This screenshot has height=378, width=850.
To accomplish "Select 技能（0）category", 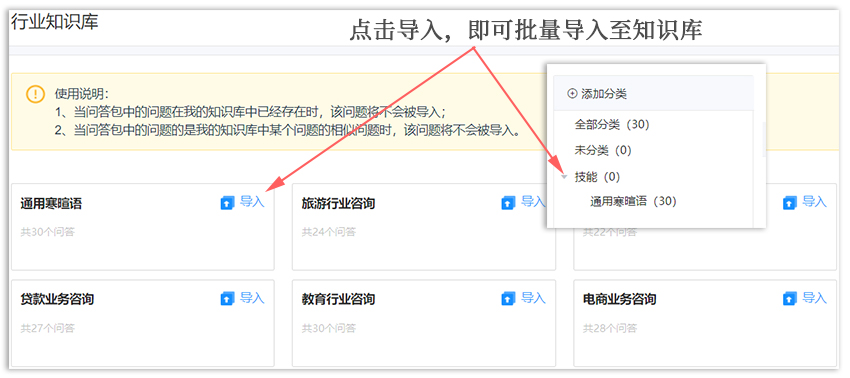I will click(597, 177).
